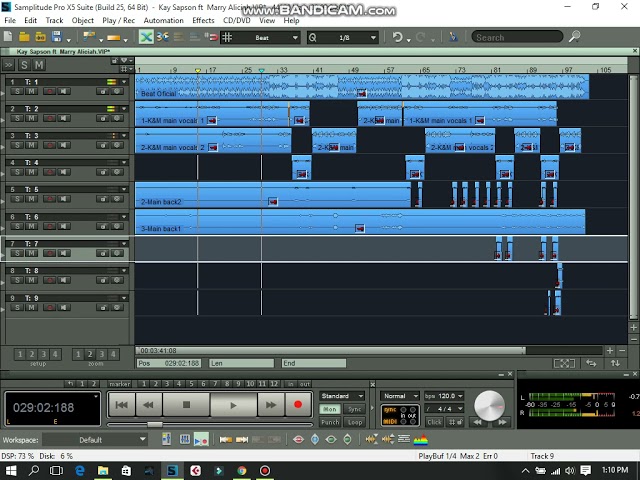Click the Click metronome button
Viewport: 640px width, 480px height.
click(x=434, y=422)
